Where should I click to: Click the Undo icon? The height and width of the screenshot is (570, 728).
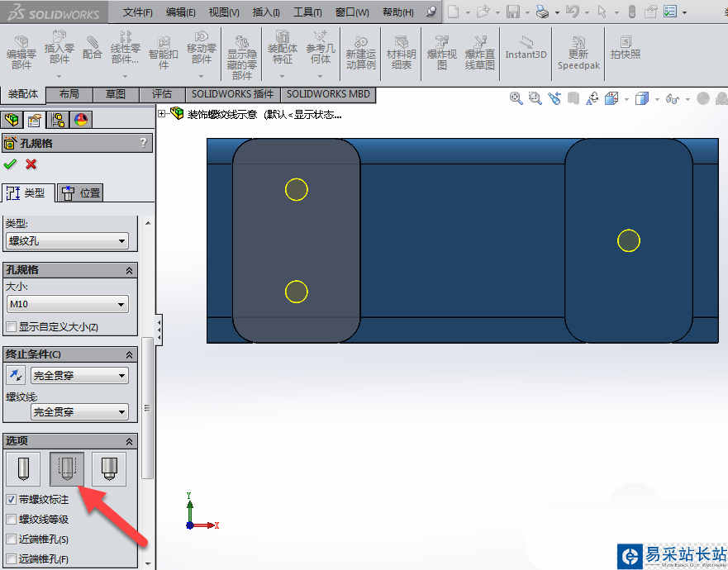tap(573, 12)
